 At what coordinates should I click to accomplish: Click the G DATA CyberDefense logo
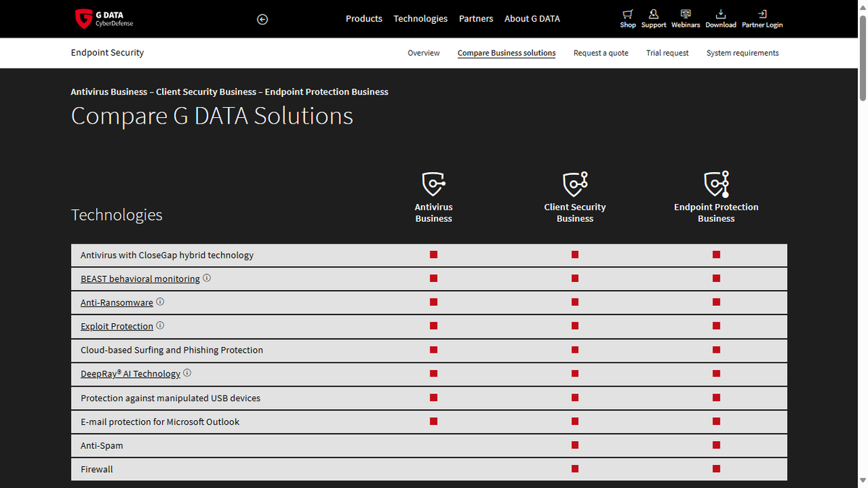pos(102,19)
